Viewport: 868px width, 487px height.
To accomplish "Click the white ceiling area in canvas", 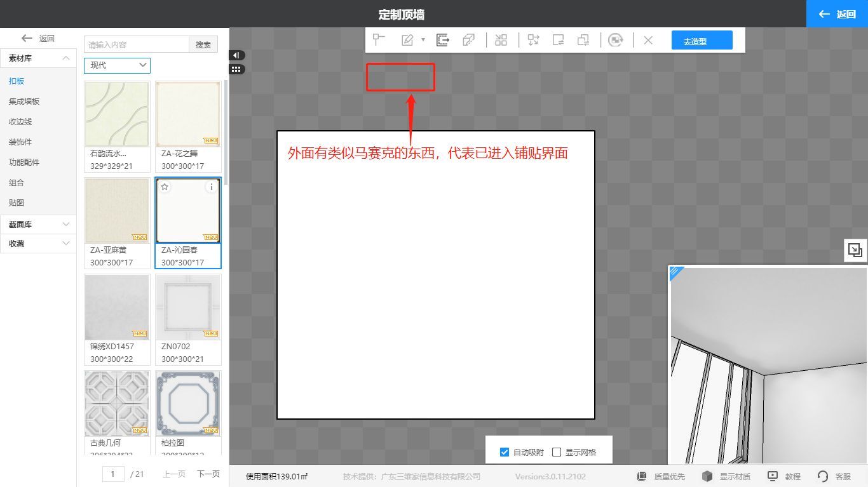I will click(x=436, y=275).
